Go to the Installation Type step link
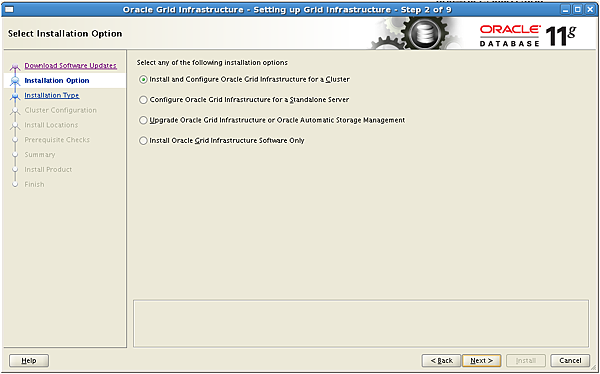 pyautogui.click(x=52, y=95)
